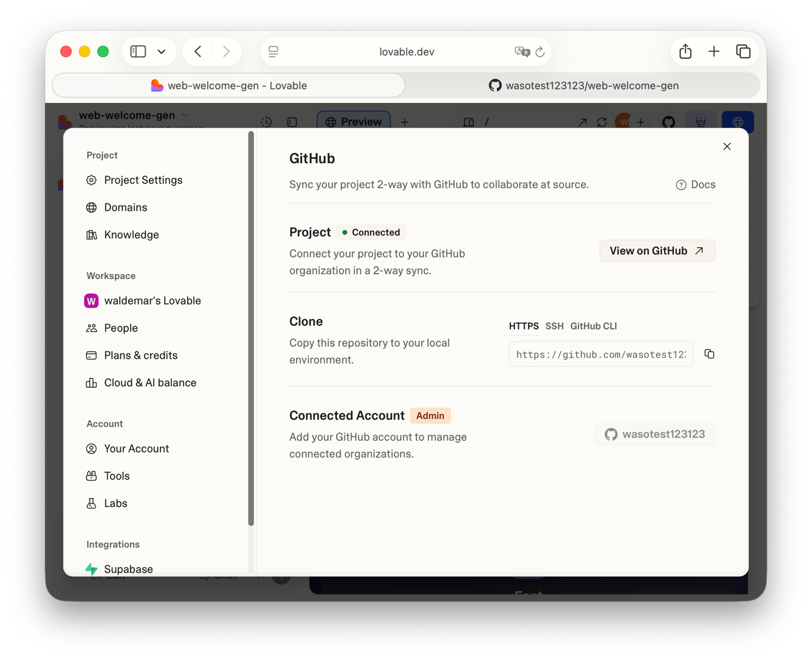
Task: Click inside the HTTPS clone URL field
Action: pyautogui.click(x=600, y=353)
